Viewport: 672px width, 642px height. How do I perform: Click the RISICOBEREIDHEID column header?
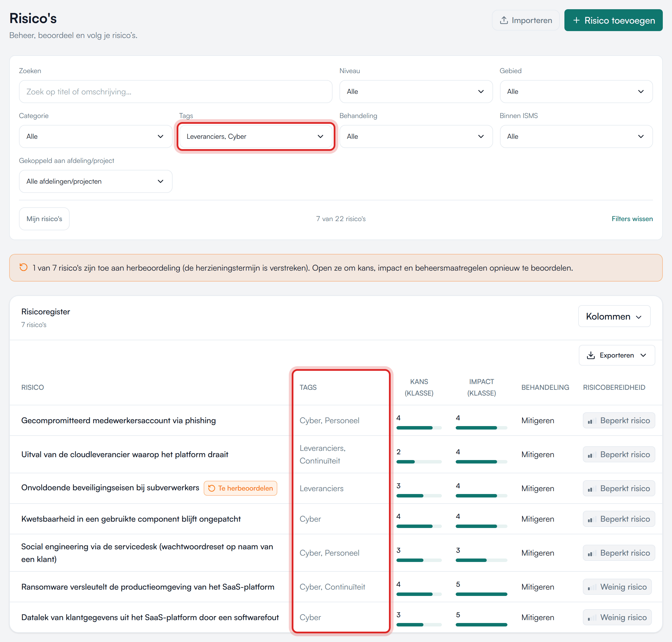pyautogui.click(x=614, y=387)
